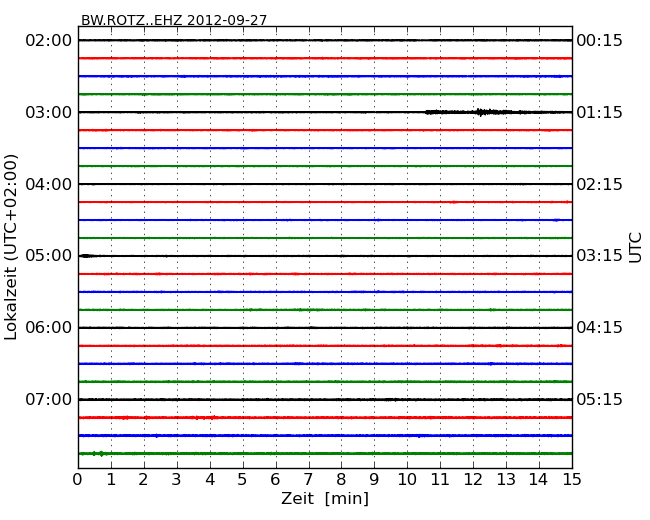Click the green spike on the bottom trace
Viewport: 650px width, 520px height.
98,454
